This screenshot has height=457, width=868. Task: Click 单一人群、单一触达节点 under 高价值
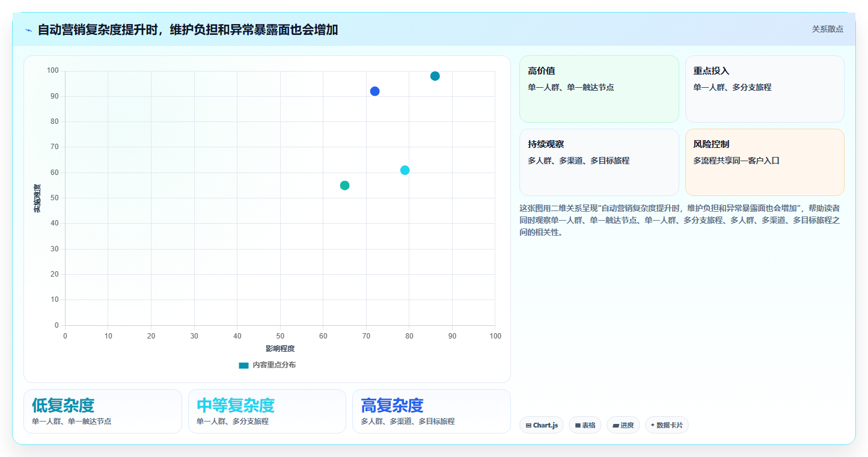point(571,87)
